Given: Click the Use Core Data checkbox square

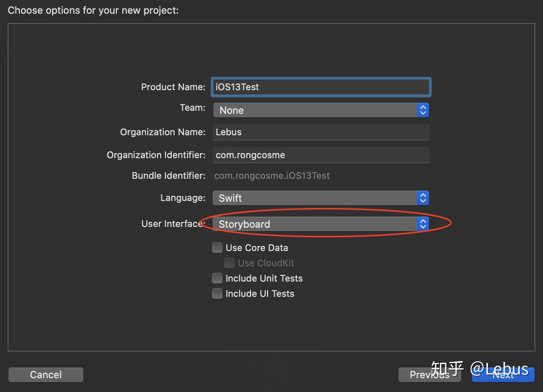Looking at the screenshot, I should (217, 247).
